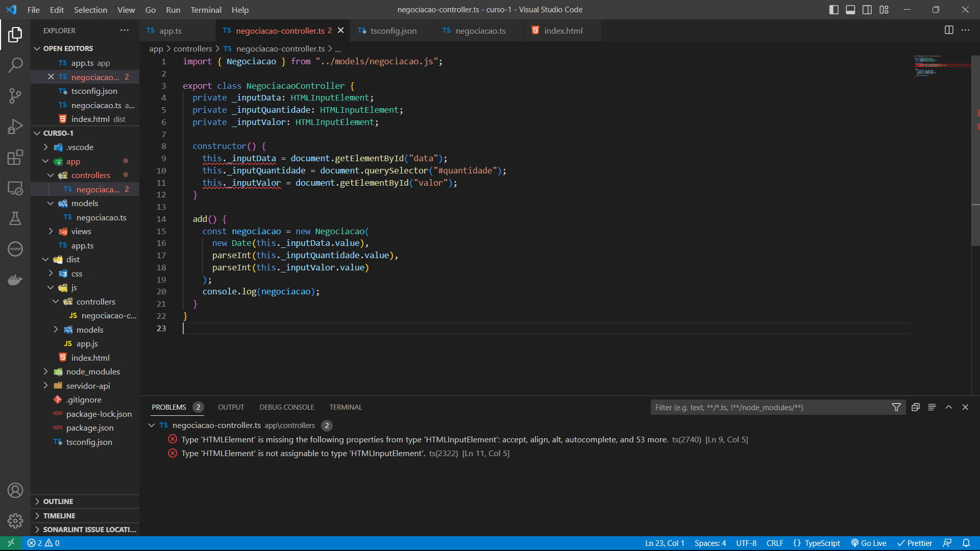The image size is (980, 551).
Task: Click the collapse all icon in Problems panel
Action: click(915, 406)
